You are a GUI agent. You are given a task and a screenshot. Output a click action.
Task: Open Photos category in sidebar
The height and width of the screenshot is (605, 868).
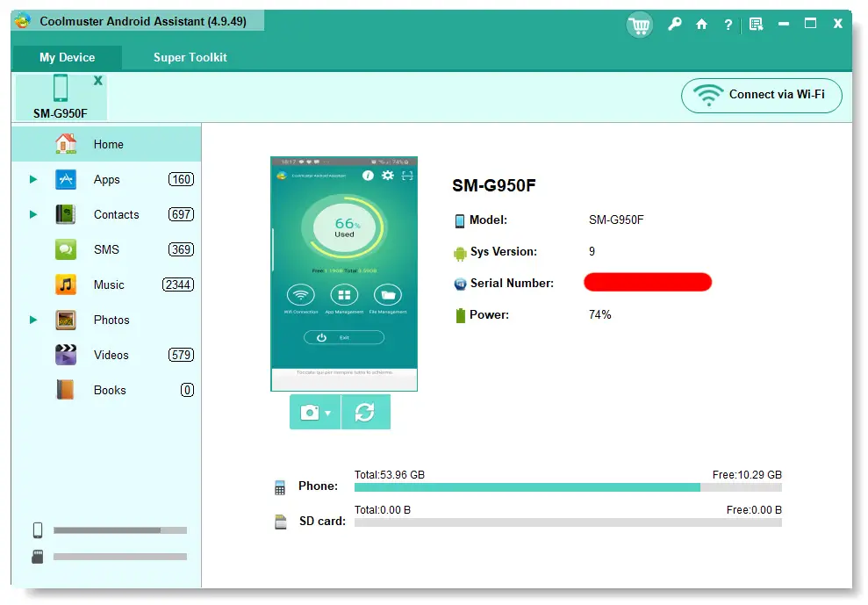point(106,320)
